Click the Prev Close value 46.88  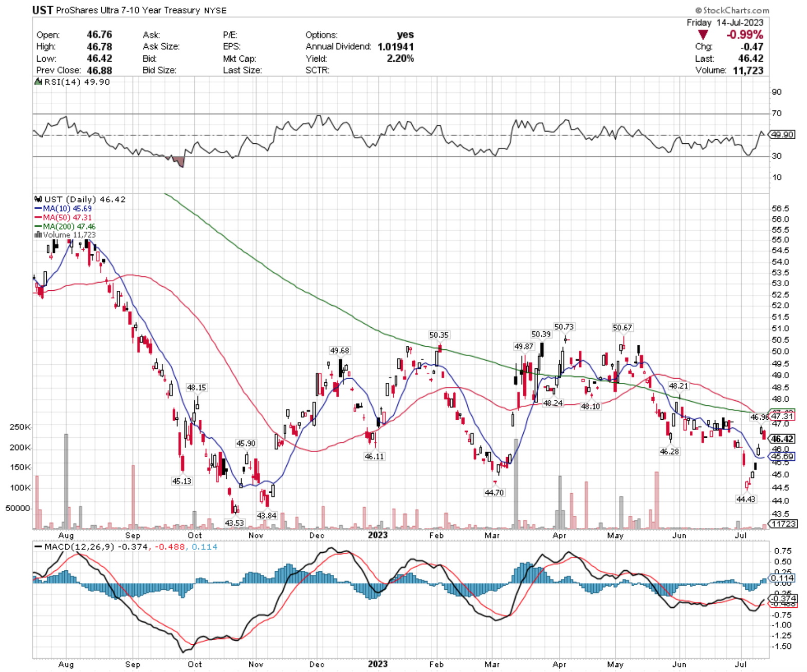click(99, 70)
